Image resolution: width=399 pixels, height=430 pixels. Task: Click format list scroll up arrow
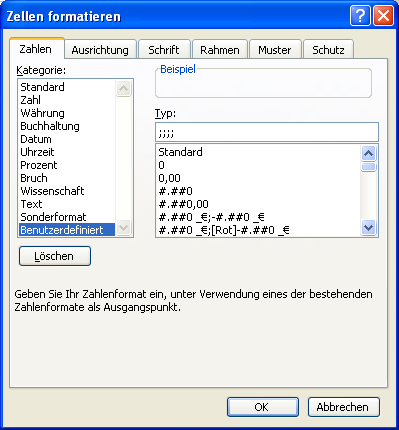(x=369, y=154)
